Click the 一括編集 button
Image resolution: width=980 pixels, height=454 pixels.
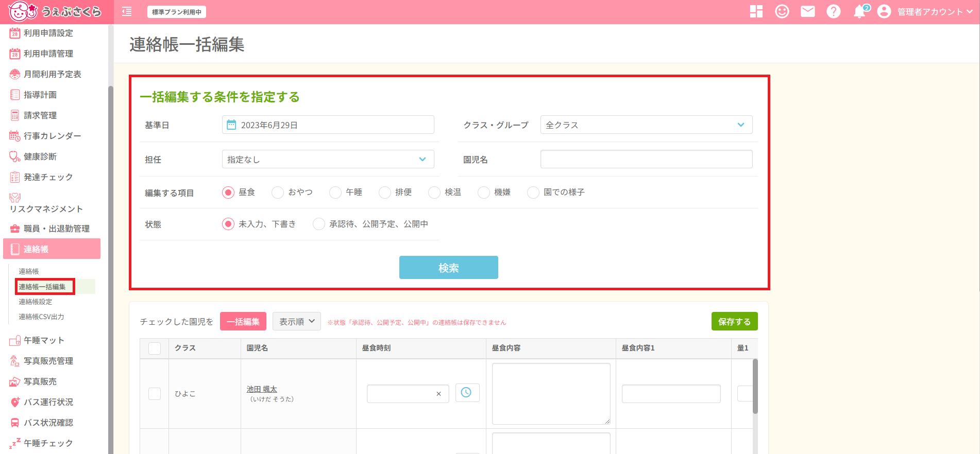[243, 321]
